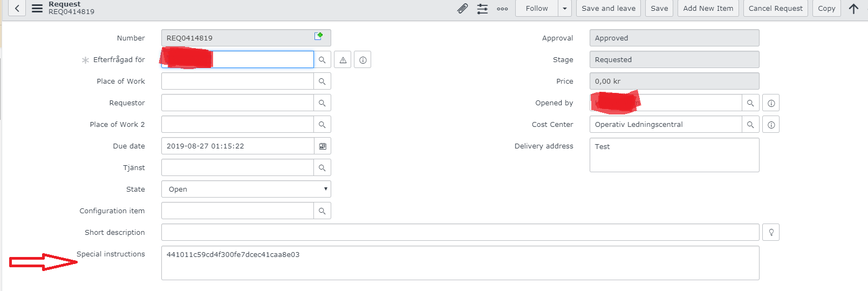
Task: Open the hamburger context menu icon
Action: (x=37, y=8)
